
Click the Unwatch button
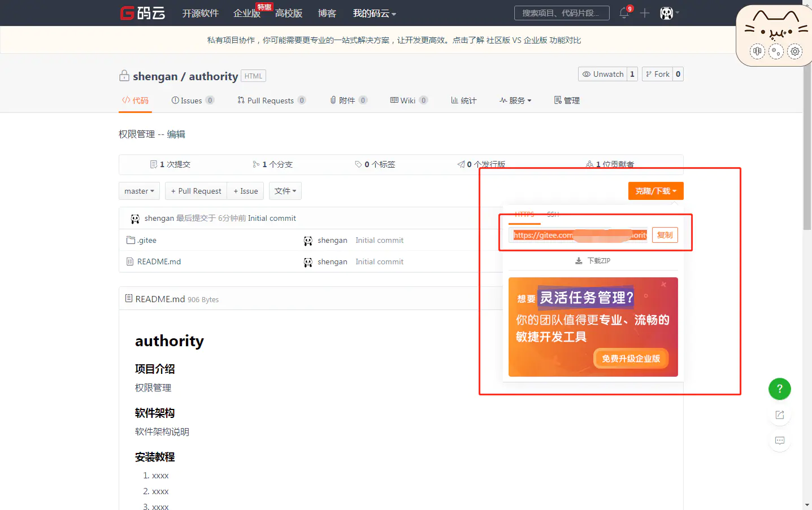coord(603,74)
